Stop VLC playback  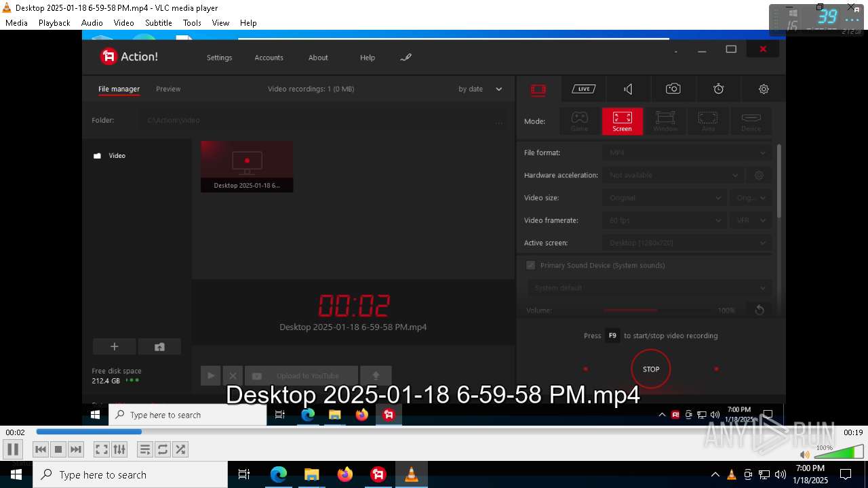58,449
